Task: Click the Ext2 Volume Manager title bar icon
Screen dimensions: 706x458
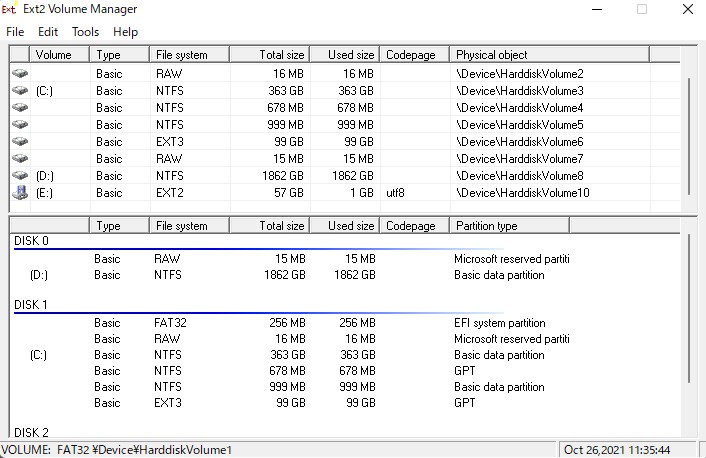Action: click(x=9, y=9)
